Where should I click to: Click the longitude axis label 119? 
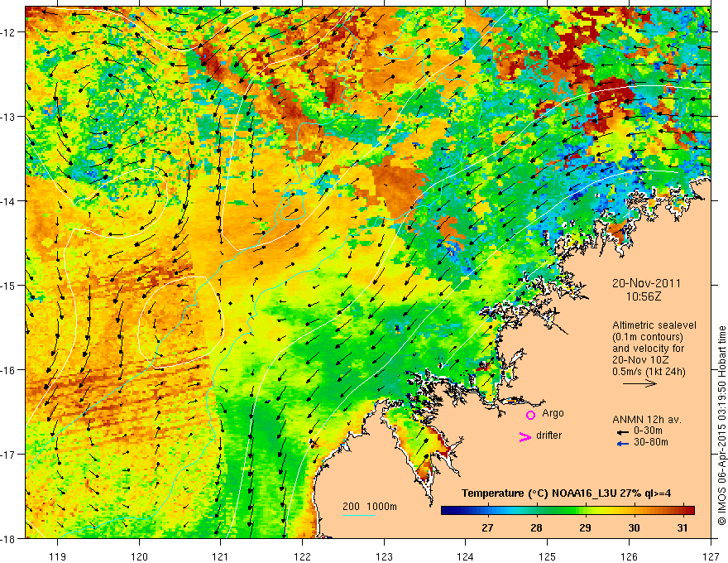(58, 556)
